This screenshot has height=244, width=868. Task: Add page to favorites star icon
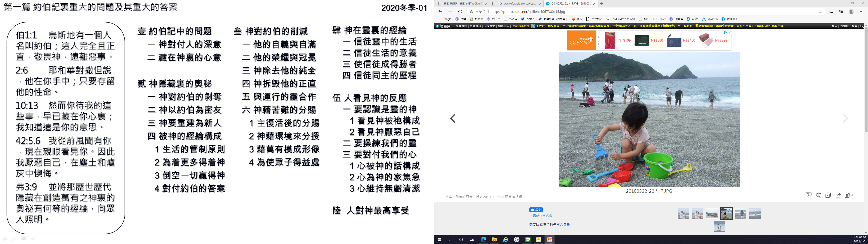820,12
